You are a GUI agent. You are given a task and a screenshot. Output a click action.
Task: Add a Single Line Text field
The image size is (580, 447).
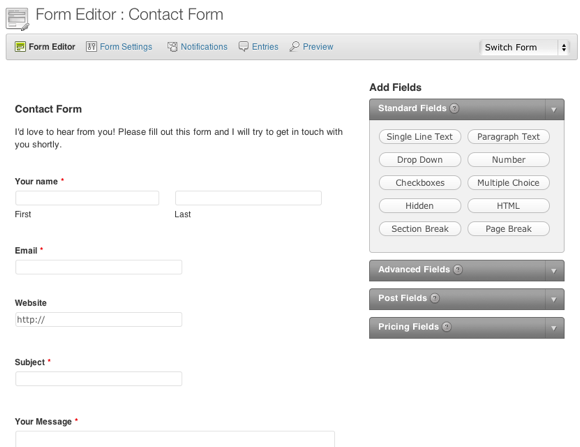420,137
